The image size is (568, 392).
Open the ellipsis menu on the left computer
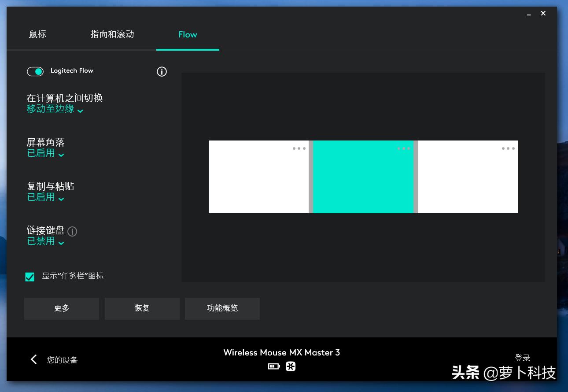tap(299, 148)
